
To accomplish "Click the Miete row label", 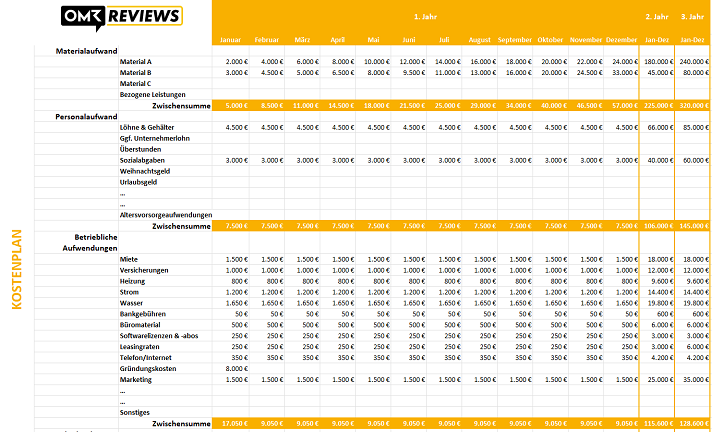I will (130, 259).
